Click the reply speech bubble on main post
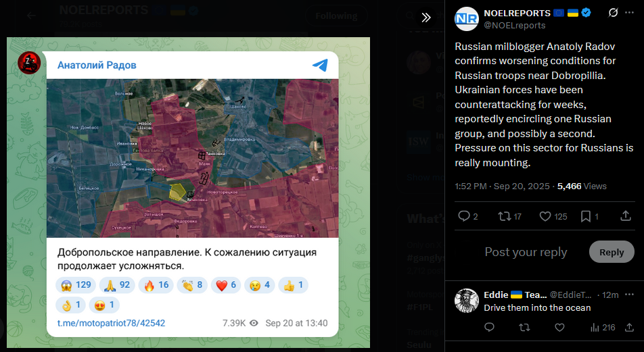Screen dimensions: 644x352 (x=463, y=216)
